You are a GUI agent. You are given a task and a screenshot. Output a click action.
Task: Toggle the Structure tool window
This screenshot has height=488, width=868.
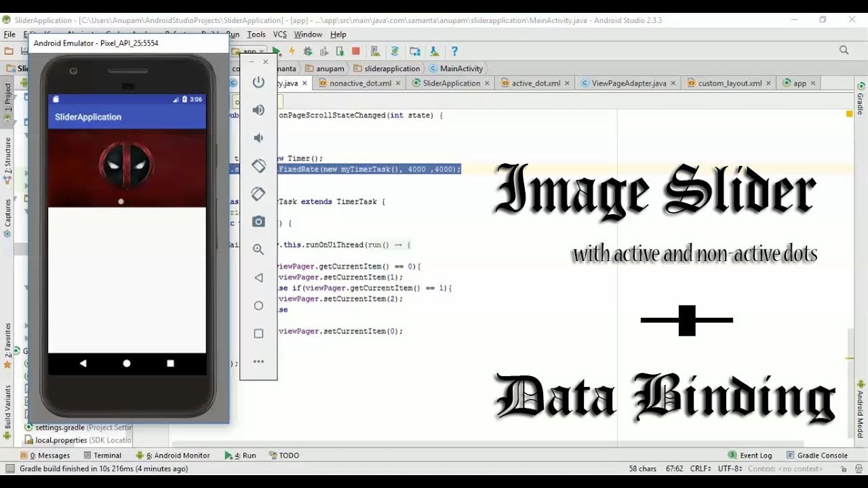coord(7,161)
